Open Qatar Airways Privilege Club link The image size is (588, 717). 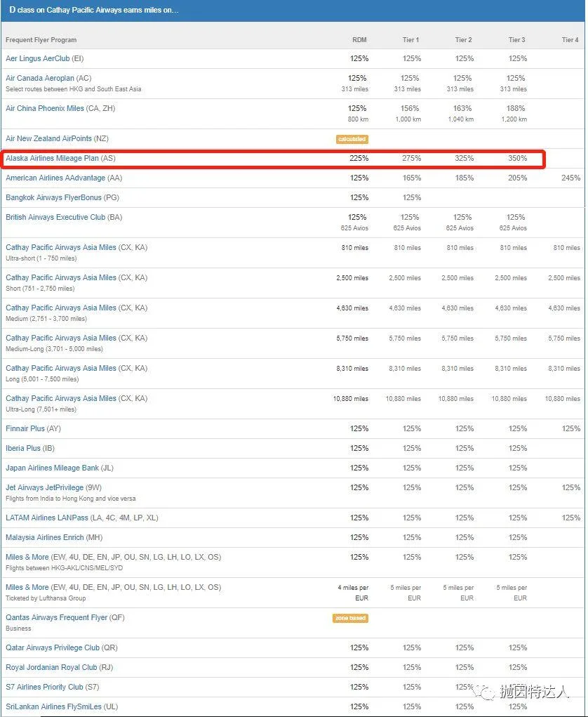point(53,647)
